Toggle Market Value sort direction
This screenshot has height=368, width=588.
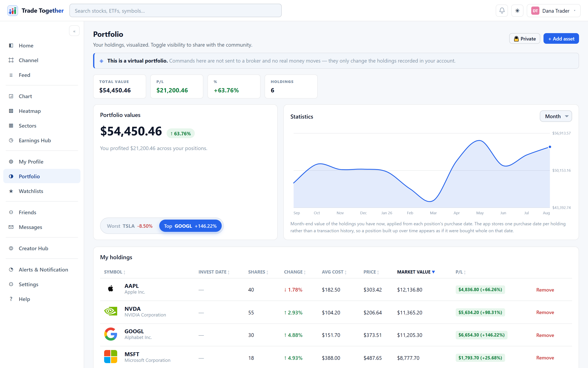coord(416,272)
